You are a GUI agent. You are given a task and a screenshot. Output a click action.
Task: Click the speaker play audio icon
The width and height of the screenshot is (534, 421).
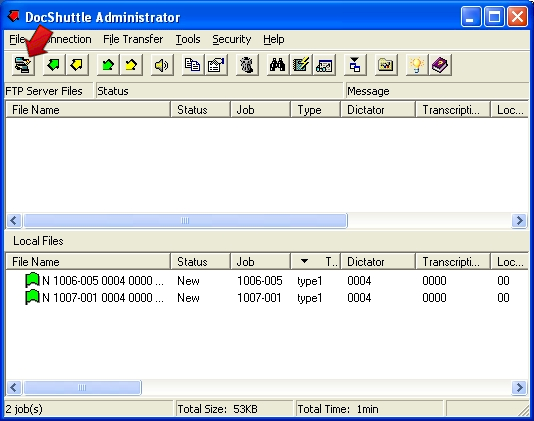click(x=162, y=65)
